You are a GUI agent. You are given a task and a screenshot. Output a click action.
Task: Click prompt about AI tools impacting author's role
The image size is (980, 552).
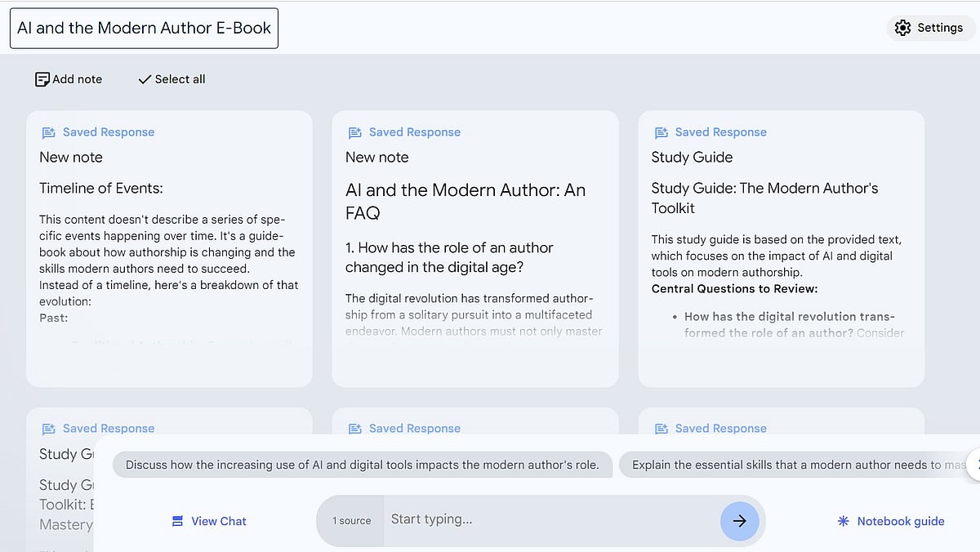[x=363, y=464]
